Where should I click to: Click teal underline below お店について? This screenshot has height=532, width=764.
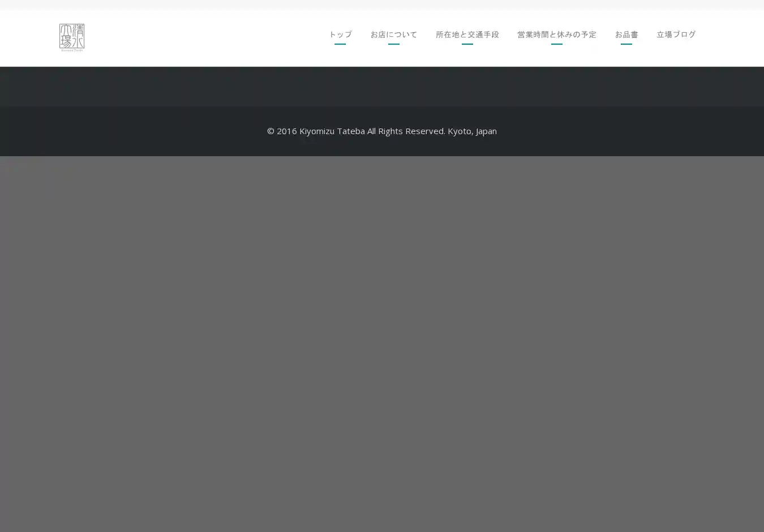tap(393, 44)
